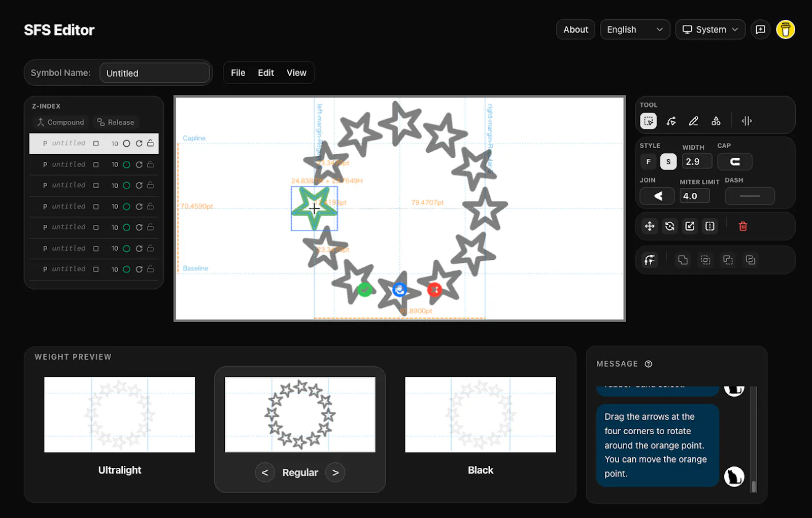The image size is (812, 518).
Task: Open the Dash pattern selector
Action: coord(750,196)
